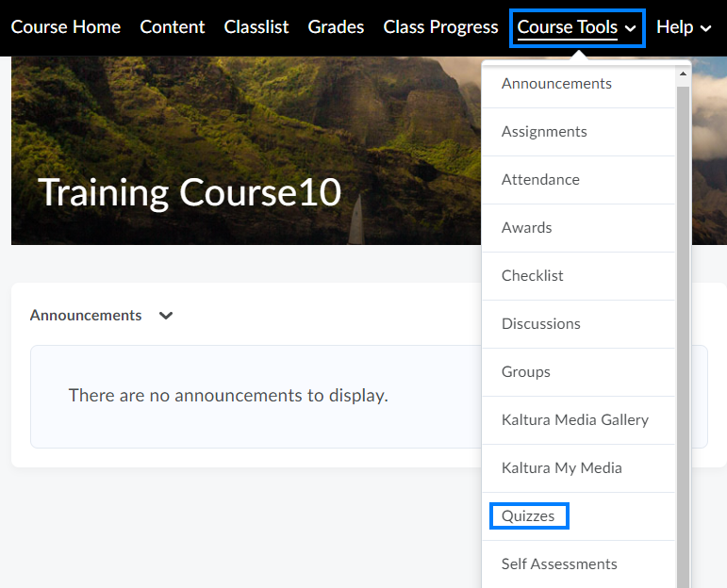
Task: Open the Classlist page
Action: pos(256,27)
